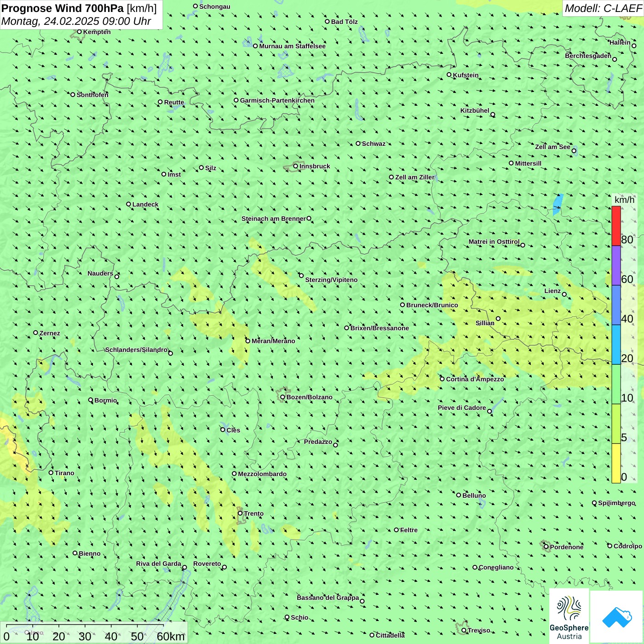Click the Schio town label
Image resolution: width=644 pixels, height=644 pixels.
coord(299,617)
